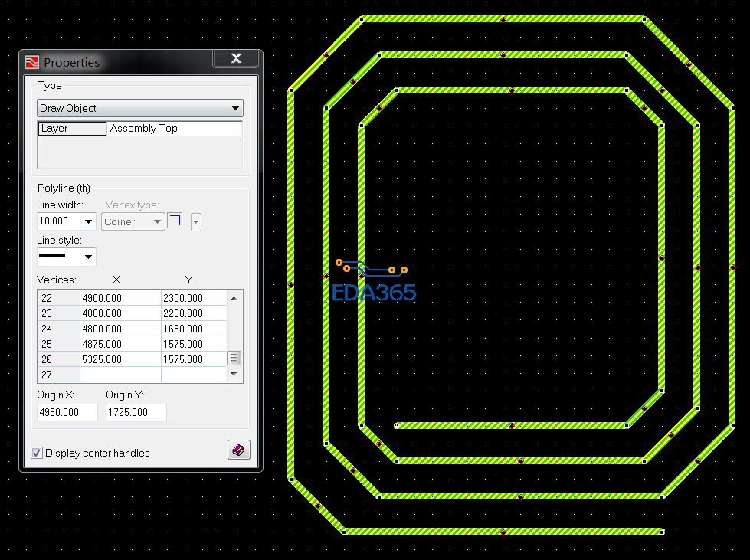Viewport: 750px width, 560px height.
Task: Click Y value 2200.000 of vertex 23
Action: [x=194, y=313]
